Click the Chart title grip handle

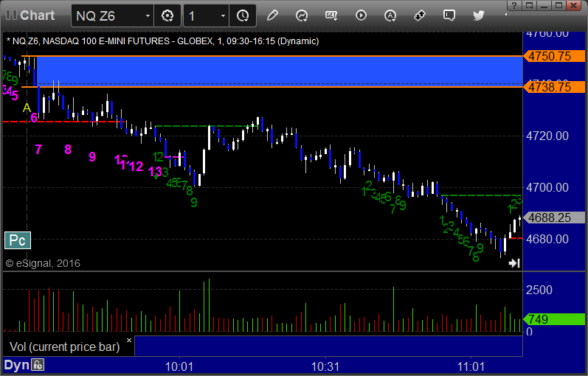(x=11, y=15)
